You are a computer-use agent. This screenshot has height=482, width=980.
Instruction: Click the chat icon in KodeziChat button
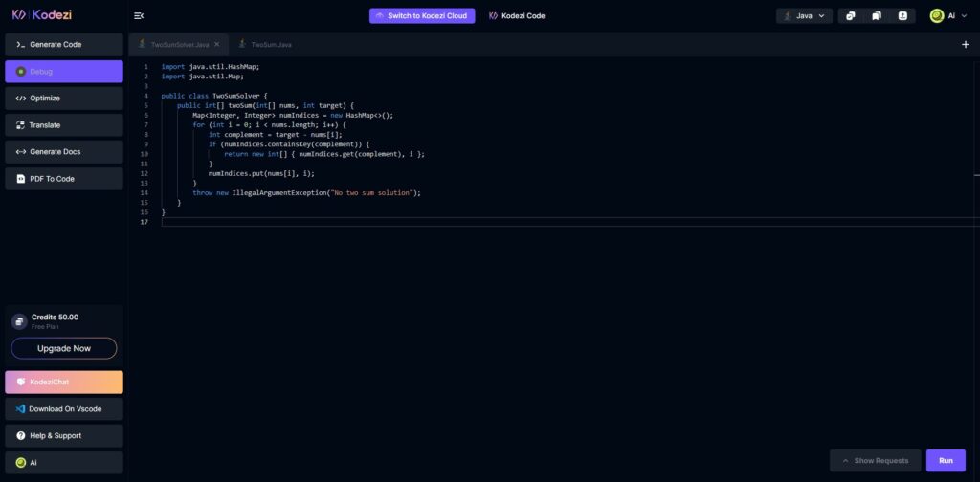21,383
